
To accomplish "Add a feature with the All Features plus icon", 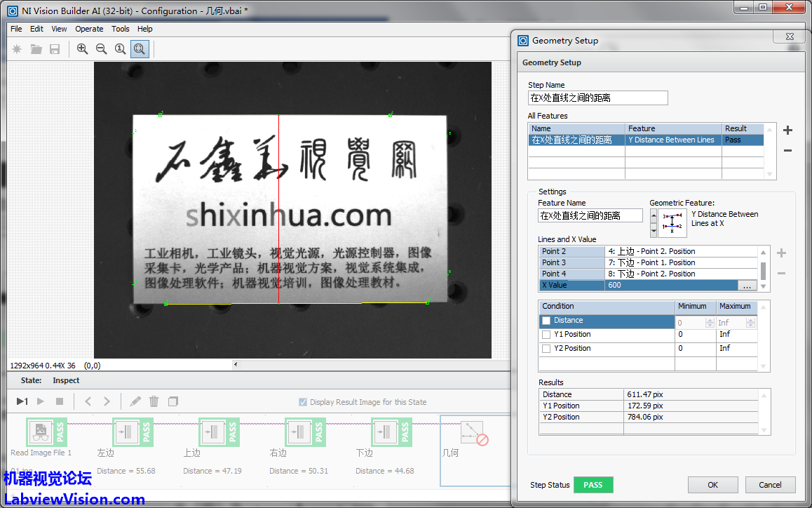I will click(x=787, y=131).
